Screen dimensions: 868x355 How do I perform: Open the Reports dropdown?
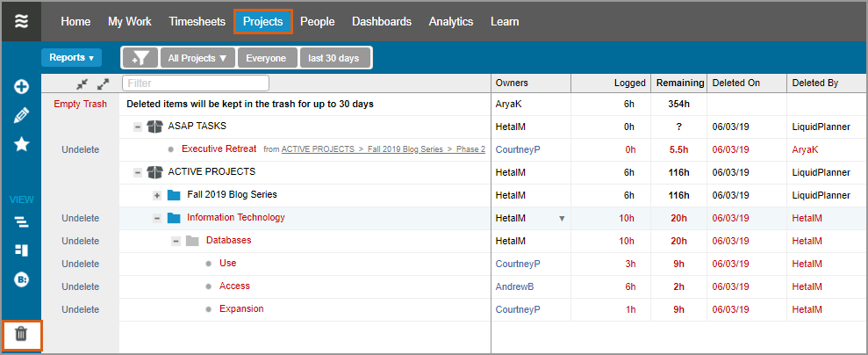pos(71,58)
